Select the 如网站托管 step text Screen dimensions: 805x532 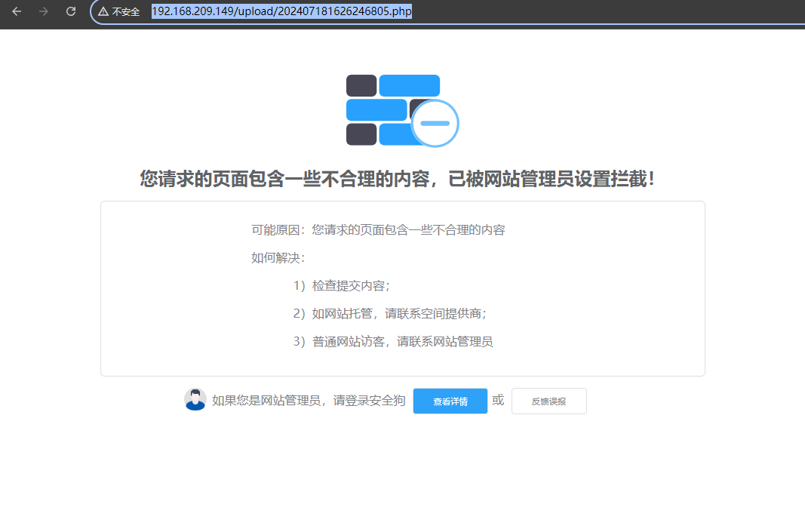click(390, 314)
